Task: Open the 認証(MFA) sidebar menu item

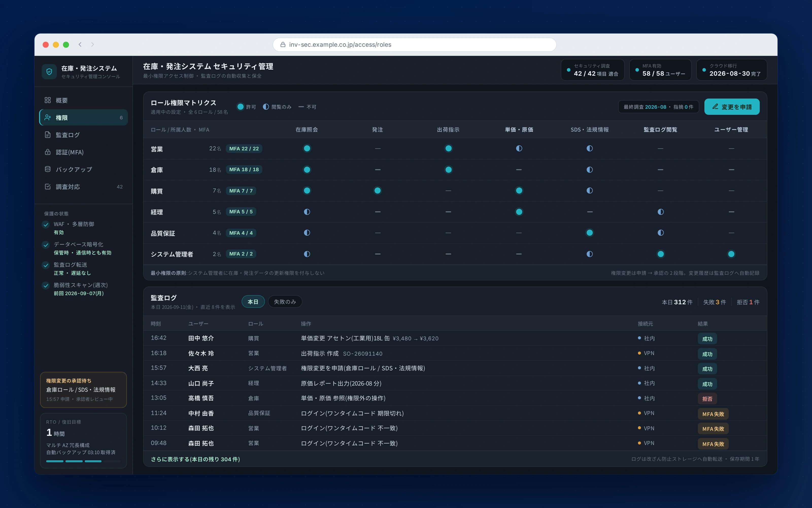Action: tap(83, 152)
